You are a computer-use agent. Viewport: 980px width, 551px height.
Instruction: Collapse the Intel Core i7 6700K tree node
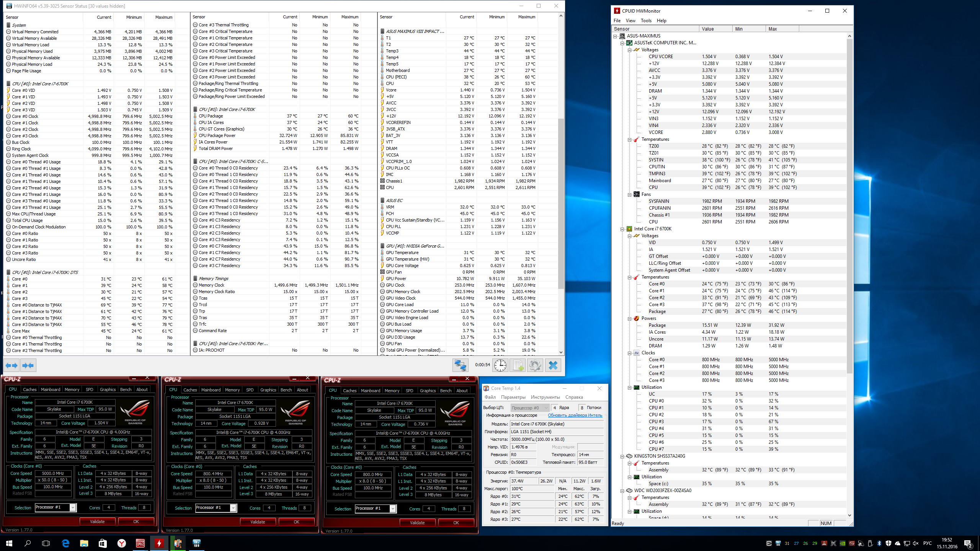(622, 229)
